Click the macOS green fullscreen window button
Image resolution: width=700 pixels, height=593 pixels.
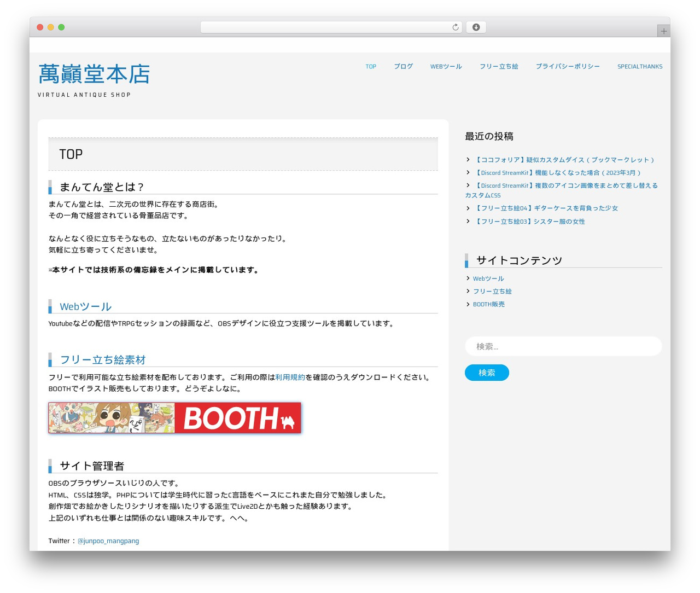click(61, 27)
